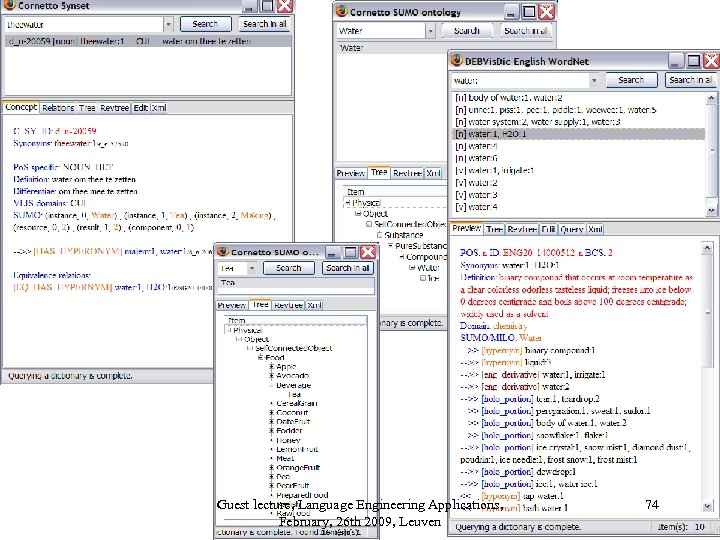This screenshot has height=540, width=720.
Task: Select Avocado item in Tea ontology tree
Action: 292,376
